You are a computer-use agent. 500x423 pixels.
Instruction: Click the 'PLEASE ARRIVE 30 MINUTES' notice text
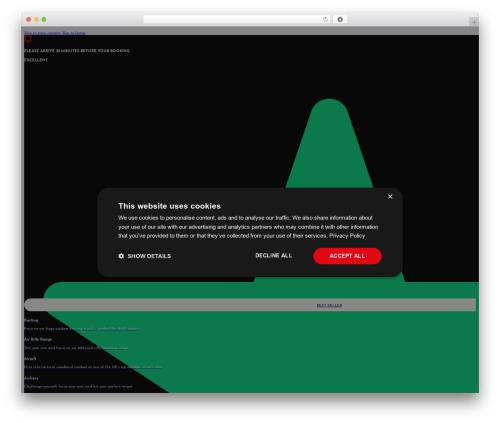(77, 51)
